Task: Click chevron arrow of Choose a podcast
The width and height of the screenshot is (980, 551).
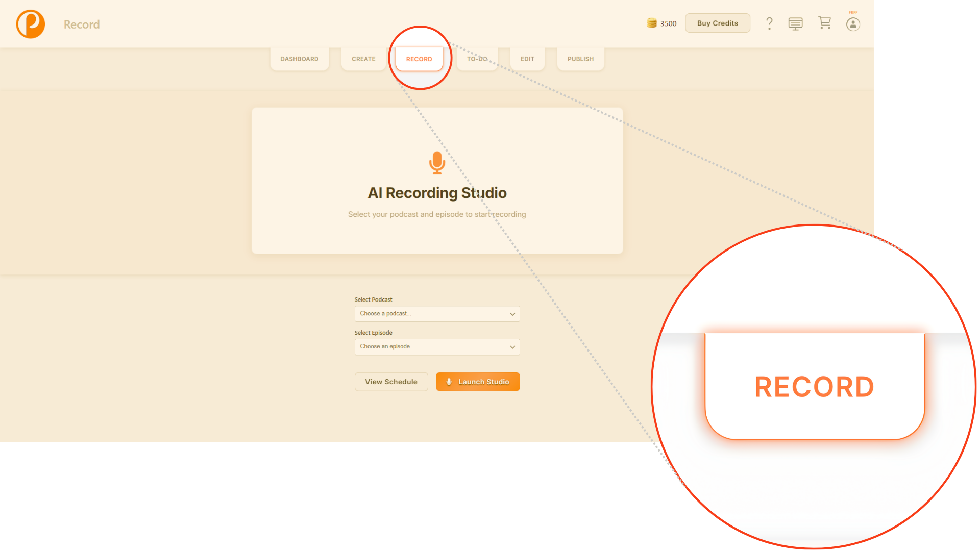Action: [512, 314]
